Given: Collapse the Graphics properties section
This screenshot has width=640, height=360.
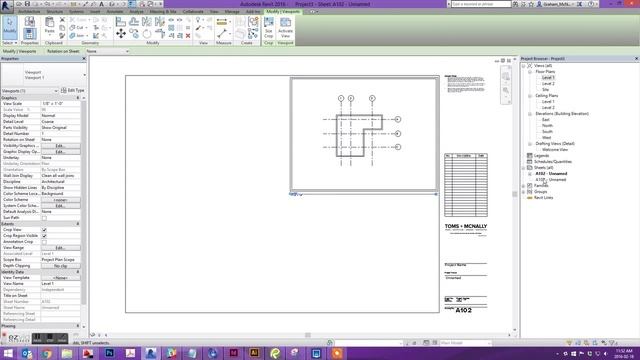Looking at the screenshot, I should pyautogui.click(x=78, y=98).
